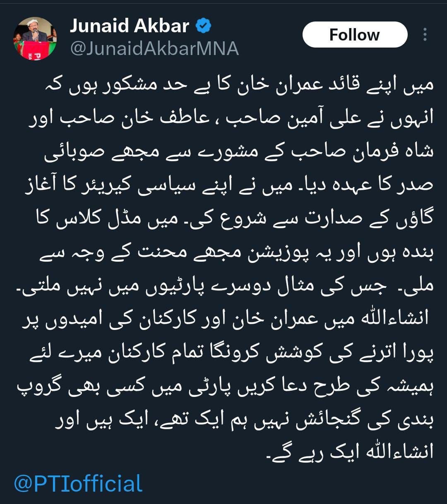Visit the @JunaidAkbarMNA handle link
Screen dimensions: 447x504
(154, 49)
